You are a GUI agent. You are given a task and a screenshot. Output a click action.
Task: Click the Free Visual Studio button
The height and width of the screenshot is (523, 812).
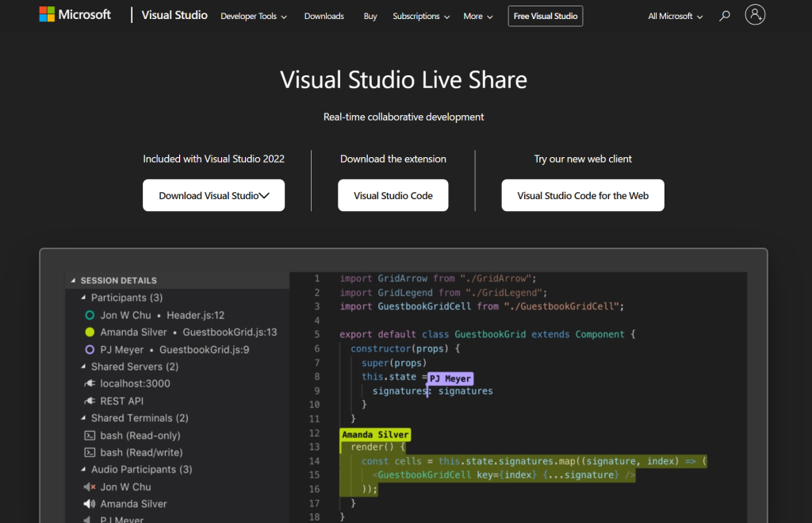(546, 16)
